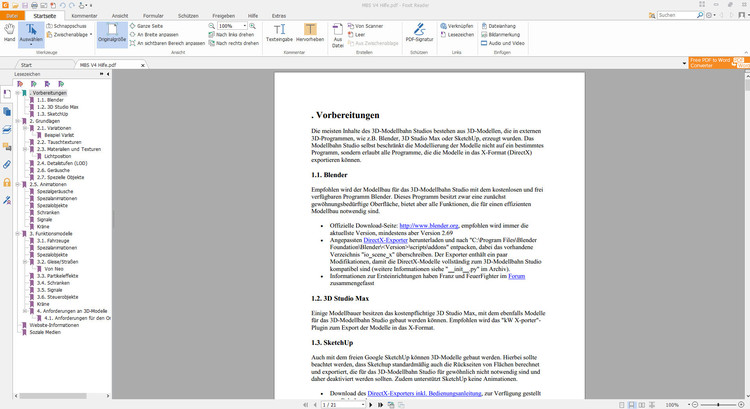Screen dimensions: 750x409
Task: Choose An sichtbaren Bereich anpassen
Action: 167,44
